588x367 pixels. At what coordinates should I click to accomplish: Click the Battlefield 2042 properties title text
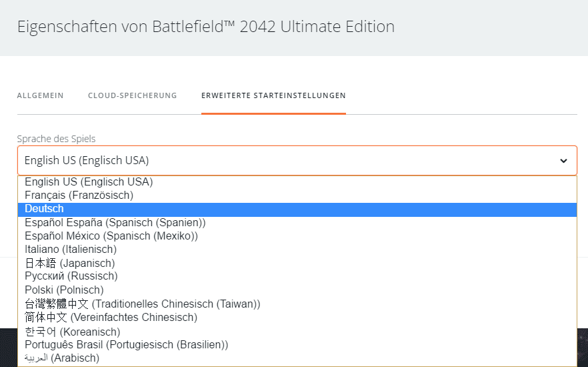(206, 27)
